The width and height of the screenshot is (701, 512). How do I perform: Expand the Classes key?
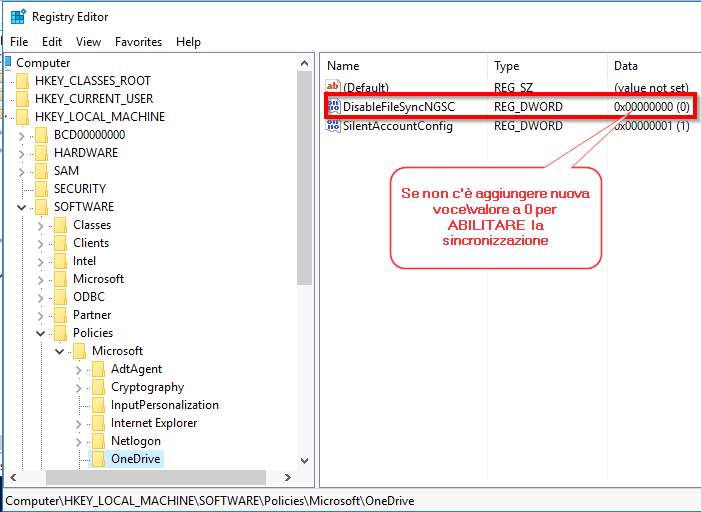[40, 226]
